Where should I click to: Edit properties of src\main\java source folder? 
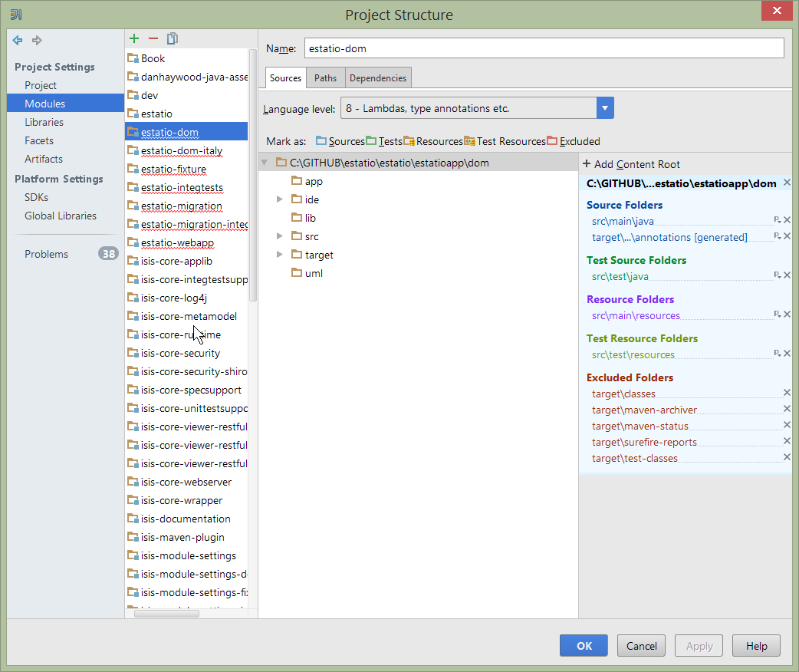click(777, 220)
